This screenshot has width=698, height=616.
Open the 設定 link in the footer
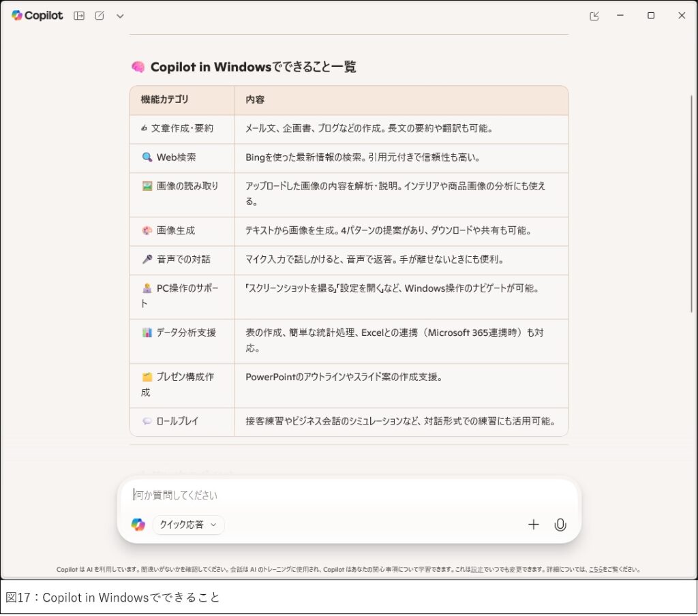click(x=476, y=570)
